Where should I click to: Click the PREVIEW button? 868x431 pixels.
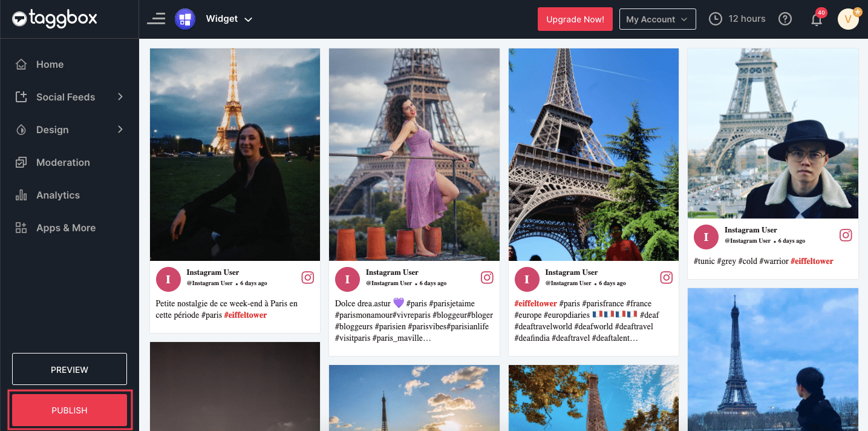(70, 369)
